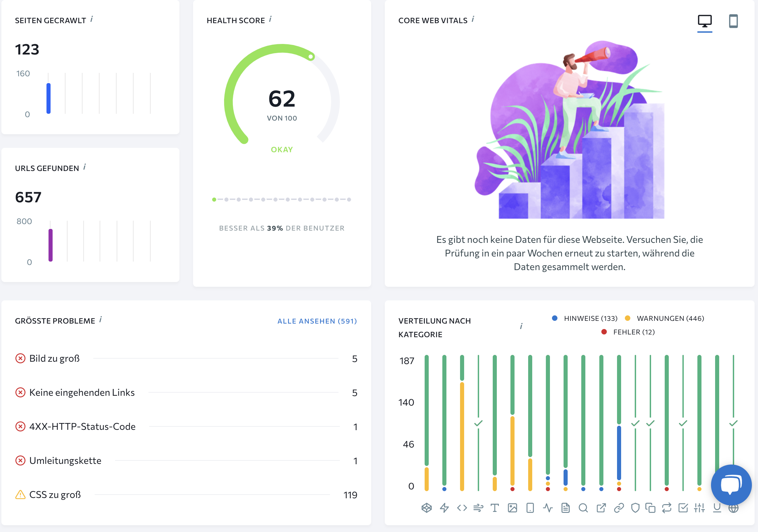Toggle the Hinweise (133) legend entry
The image size is (758, 532).
tap(584, 318)
